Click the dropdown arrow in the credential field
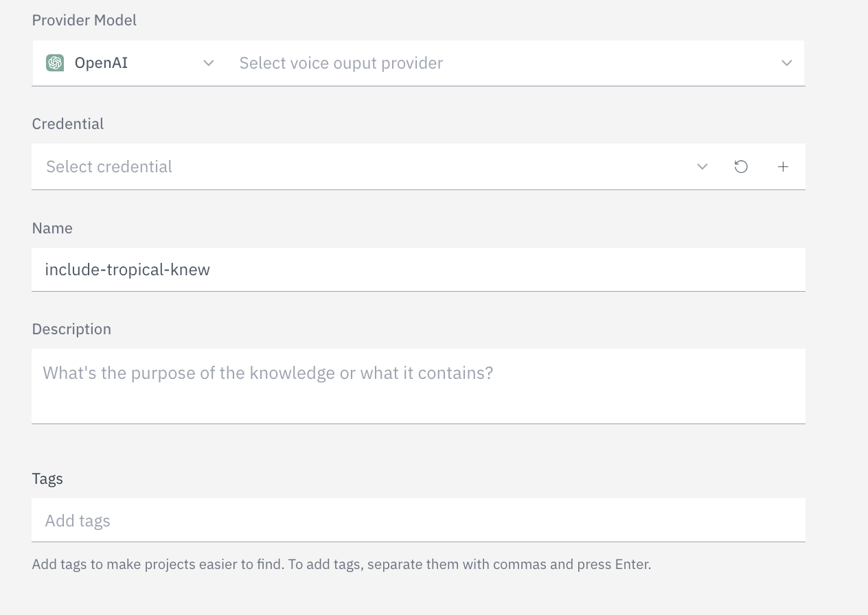The width and height of the screenshot is (868, 615). pos(702,166)
